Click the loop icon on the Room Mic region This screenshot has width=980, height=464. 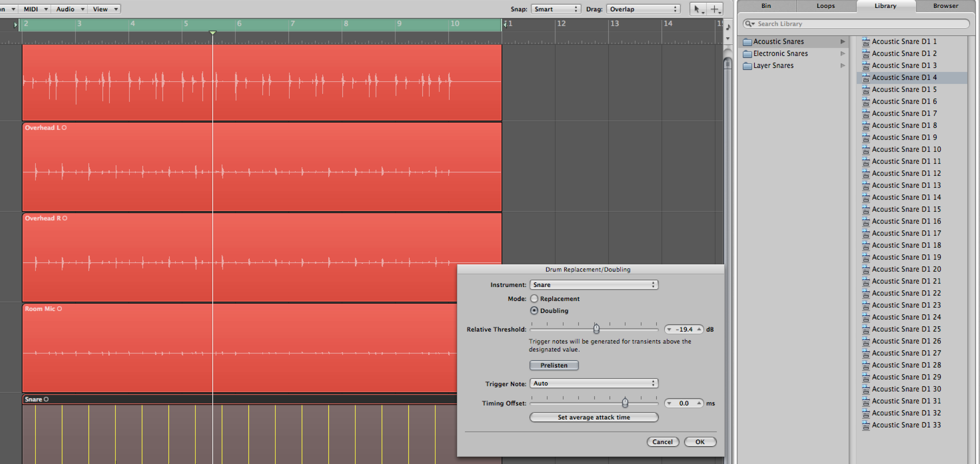click(x=59, y=309)
